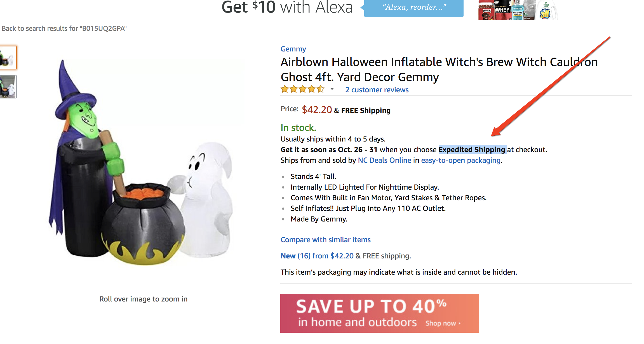
Task: Click the star rating icons
Action: click(x=303, y=89)
